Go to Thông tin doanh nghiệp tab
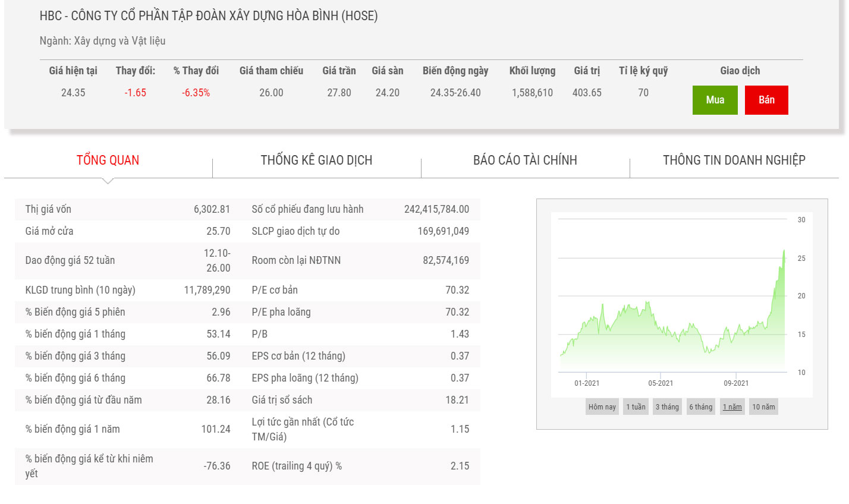 point(734,160)
